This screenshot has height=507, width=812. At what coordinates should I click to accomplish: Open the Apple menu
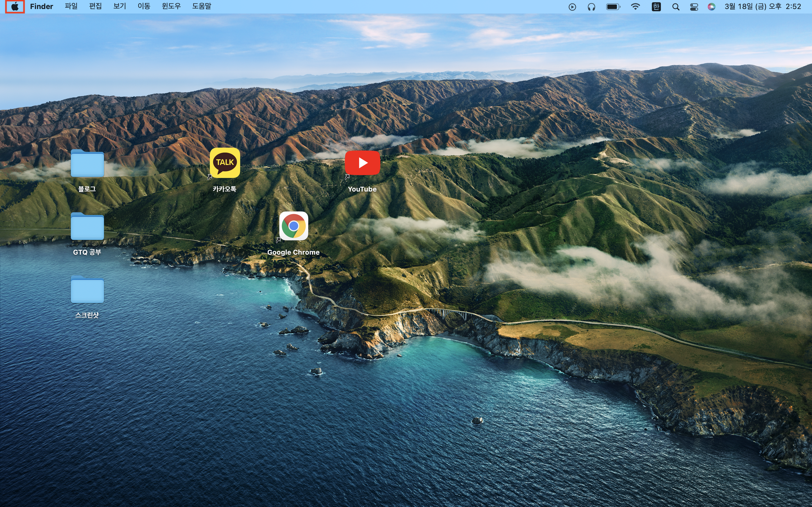click(x=15, y=6)
